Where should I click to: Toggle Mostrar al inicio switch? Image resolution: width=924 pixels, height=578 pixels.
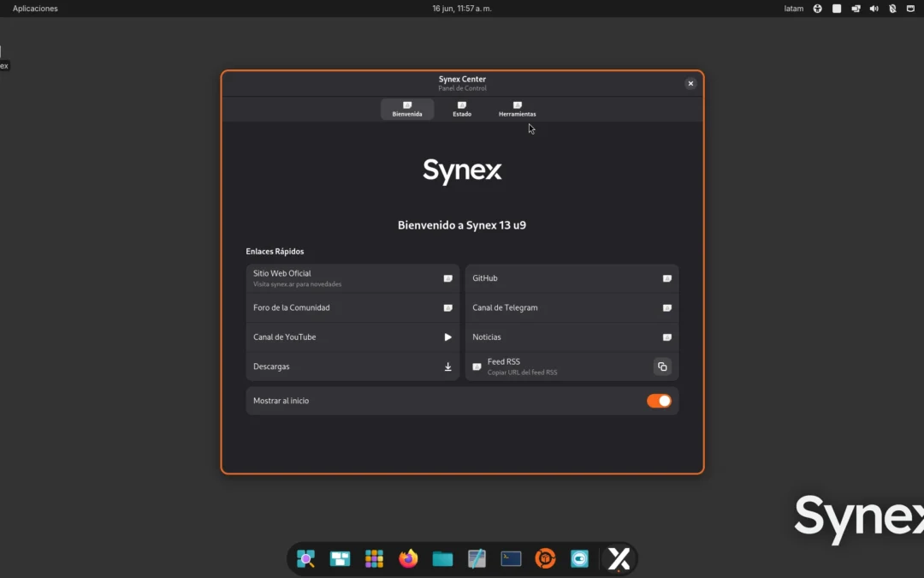tap(659, 401)
